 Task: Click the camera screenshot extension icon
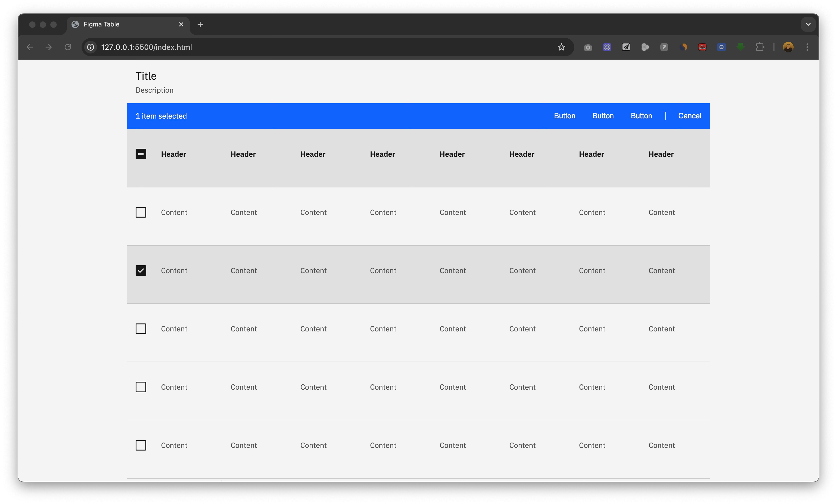588,47
